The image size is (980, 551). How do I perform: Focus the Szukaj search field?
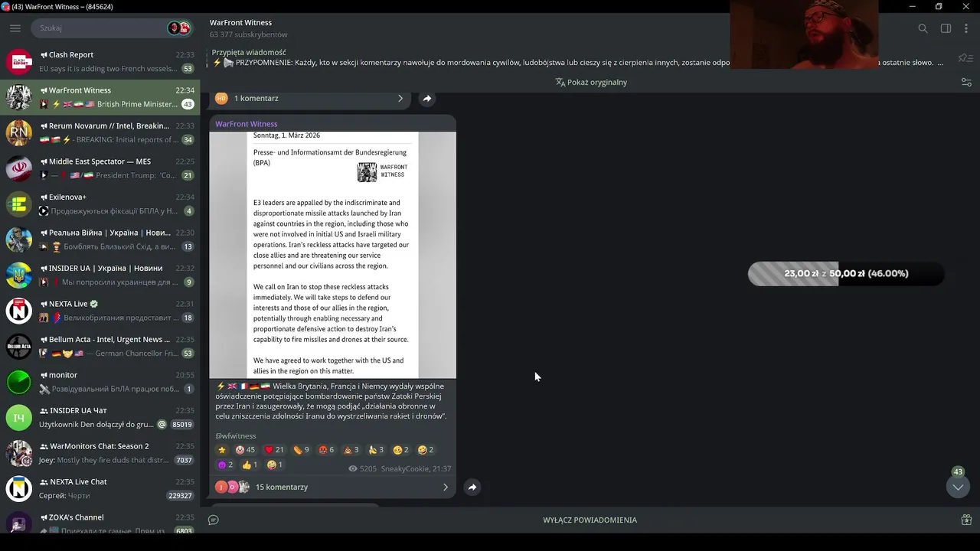(x=100, y=28)
